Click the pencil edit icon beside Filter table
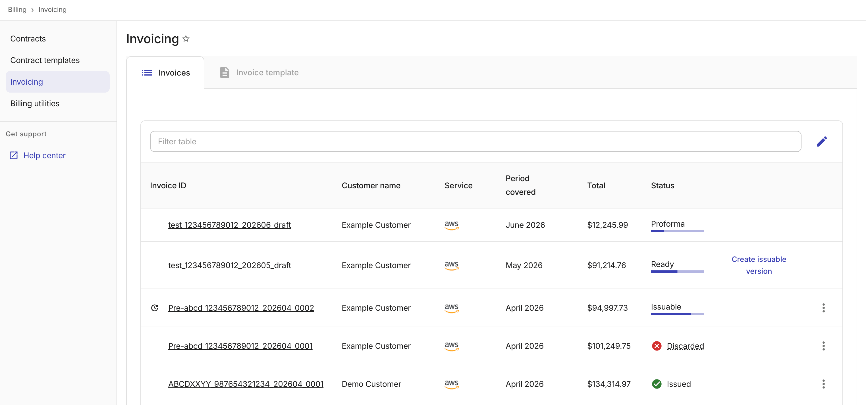Viewport: 868px width, 405px height. (821, 141)
